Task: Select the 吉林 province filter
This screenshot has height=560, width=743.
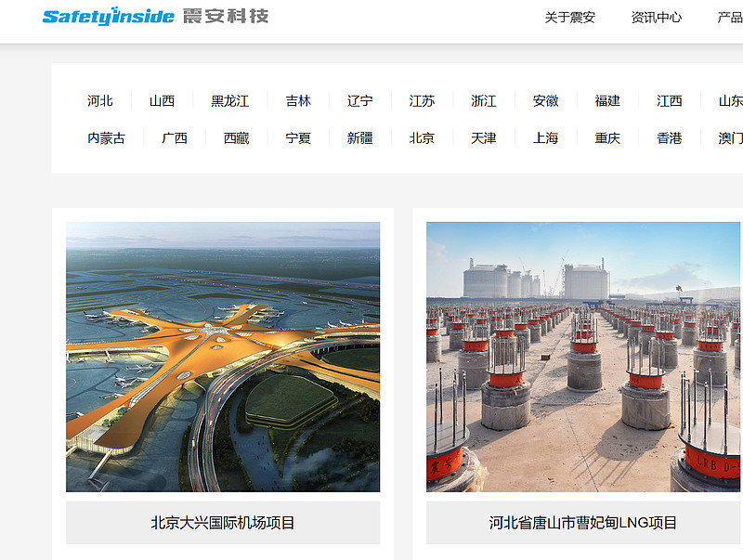Action: click(298, 101)
